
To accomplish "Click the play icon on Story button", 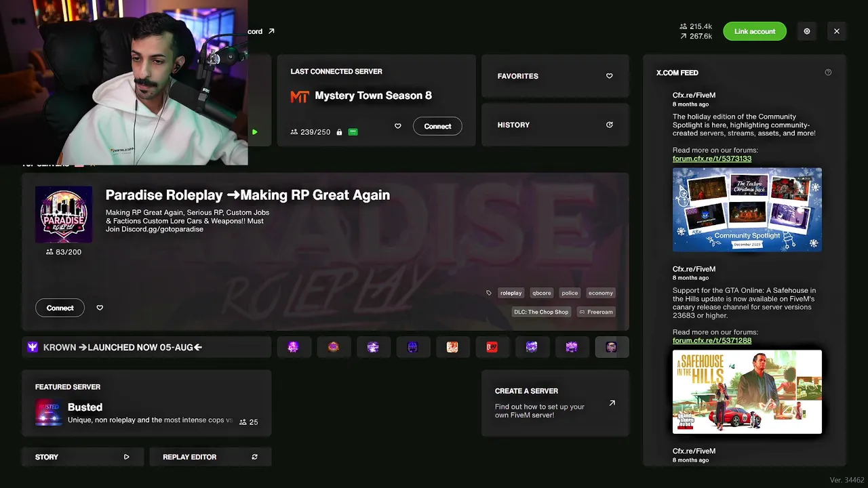I will pos(126,457).
